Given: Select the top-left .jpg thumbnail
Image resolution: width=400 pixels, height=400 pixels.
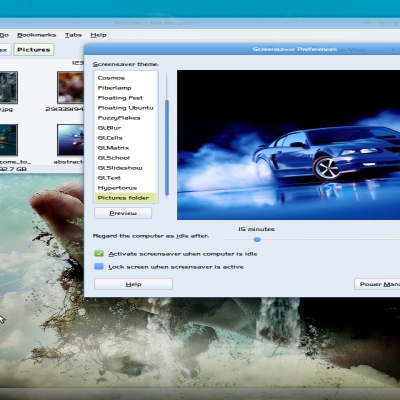Looking at the screenshot, I should click(x=9, y=87).
